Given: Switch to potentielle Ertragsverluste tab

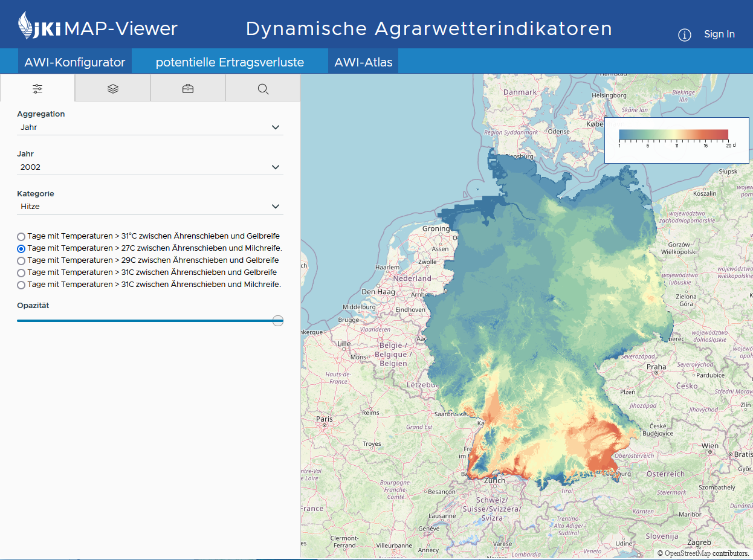Looking at the screenshot, I should click(x=230, y=62).
